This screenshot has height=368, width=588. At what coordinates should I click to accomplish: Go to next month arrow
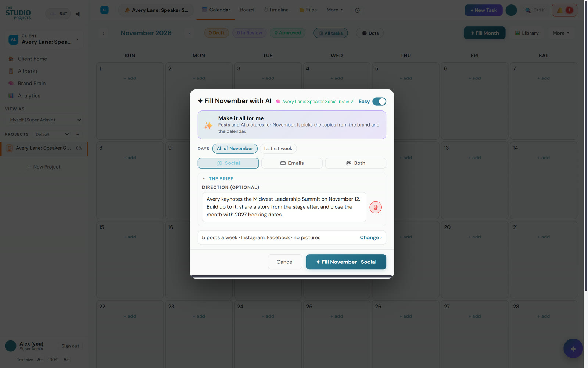point(189,33)
